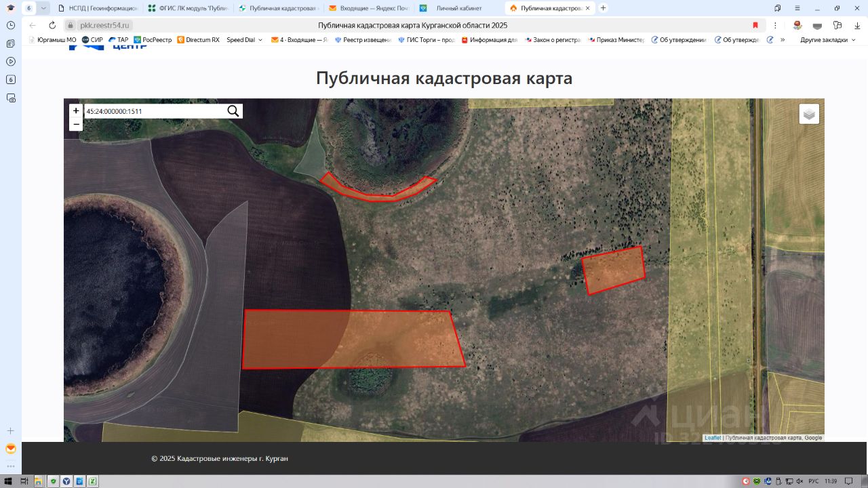Switch to the Входящие — Яндекс Почта tab

(368, 8)
